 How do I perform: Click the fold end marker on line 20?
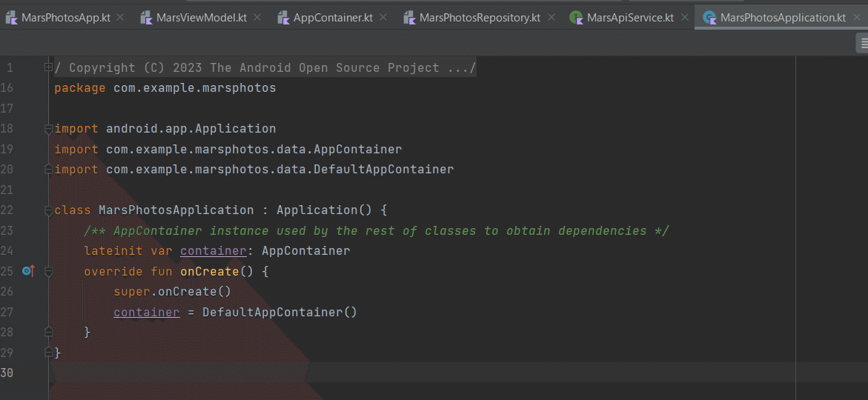pyautogui.click(x=48, y=170)
